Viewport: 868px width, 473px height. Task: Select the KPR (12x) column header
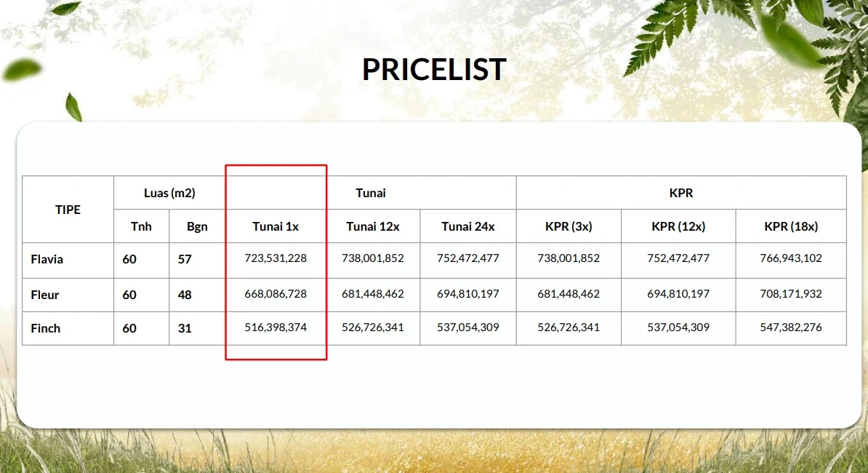678,226
